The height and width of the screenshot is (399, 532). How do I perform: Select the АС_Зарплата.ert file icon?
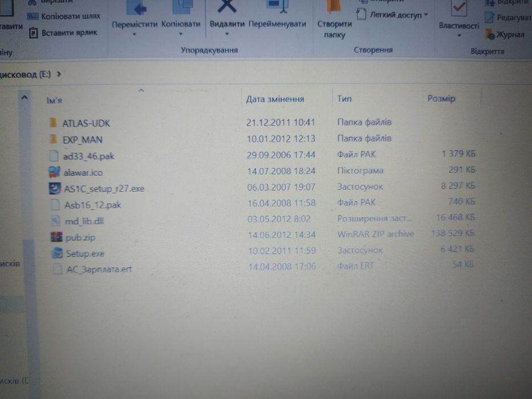(x=58, y=268)
